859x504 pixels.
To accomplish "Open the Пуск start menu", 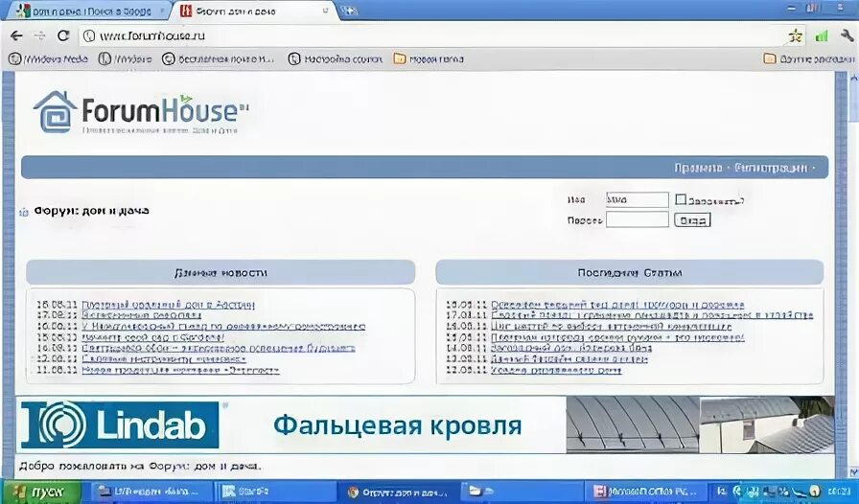I will pyautogui.click(x=41, y=492).
